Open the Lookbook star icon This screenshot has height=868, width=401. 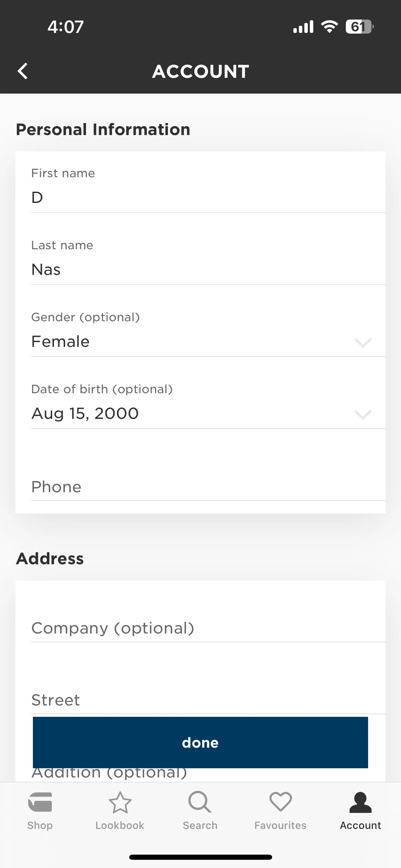tap(120, 802)
